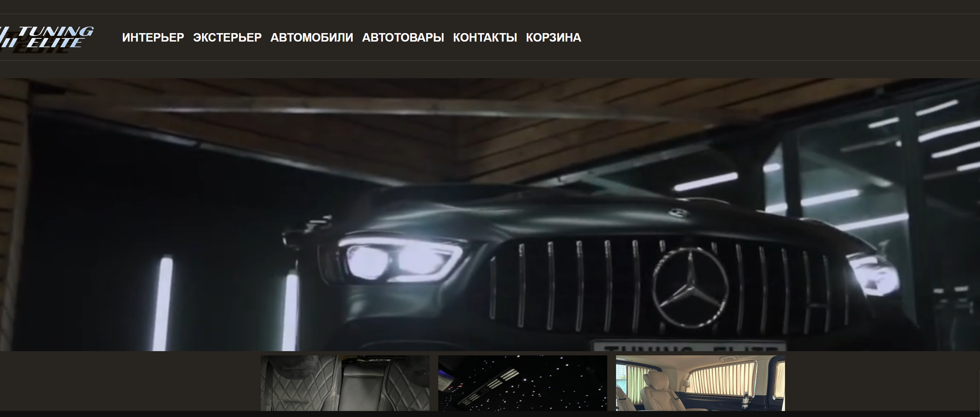
Task: Open the АВТОТОВАРЫ catalog link
Action: pos(403,37)
